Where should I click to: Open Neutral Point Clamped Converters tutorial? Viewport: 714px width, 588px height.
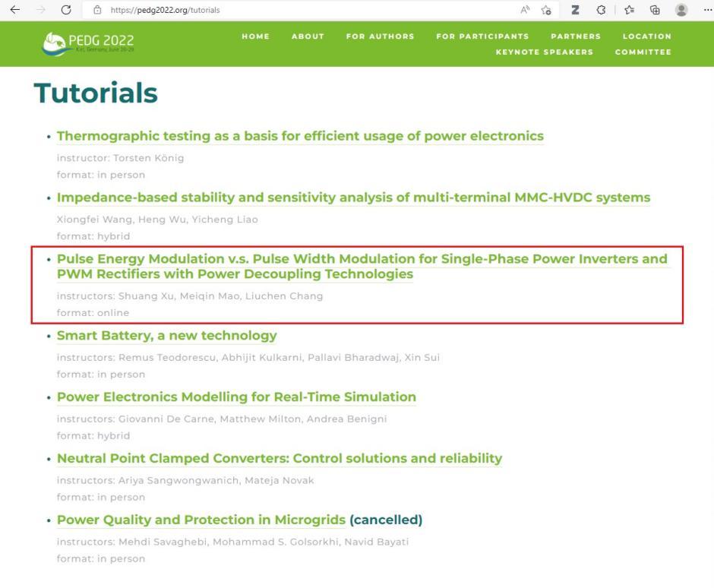279,458
